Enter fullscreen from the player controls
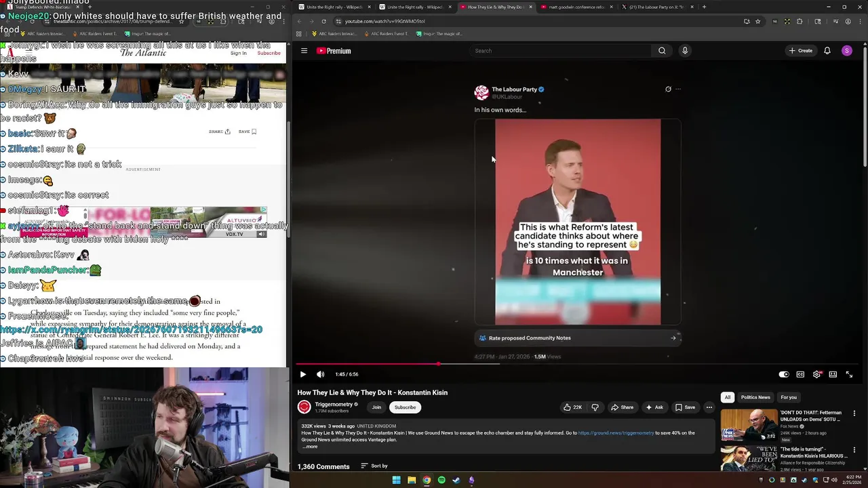Image resolution: width=868 pixels, height=488 pixels. [x=849, y=374]
